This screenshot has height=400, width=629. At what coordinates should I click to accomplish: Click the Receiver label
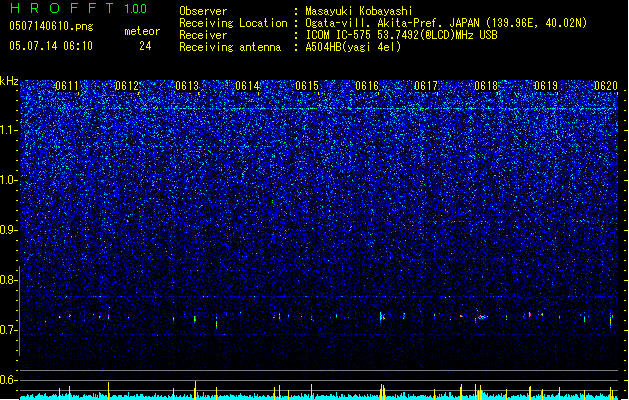[x=203, y=35]
